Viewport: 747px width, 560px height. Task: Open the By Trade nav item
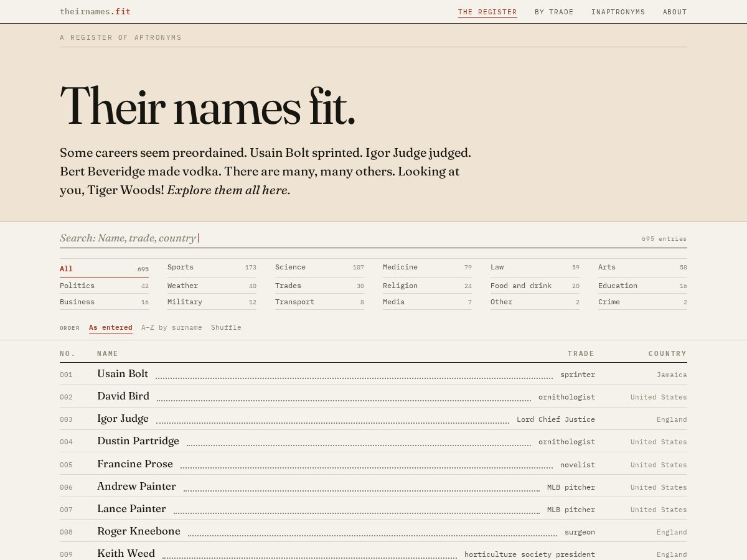click(x=554, y=12)
